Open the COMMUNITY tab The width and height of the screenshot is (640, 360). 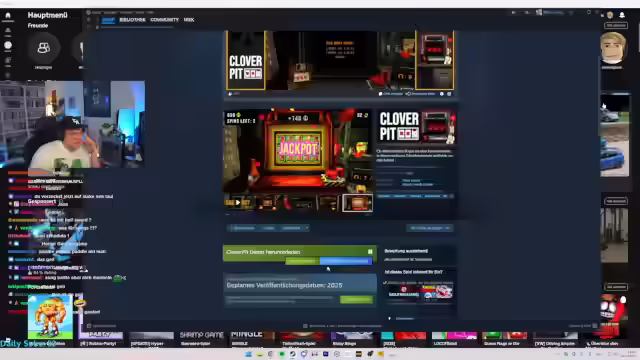(x=164, y=20)
